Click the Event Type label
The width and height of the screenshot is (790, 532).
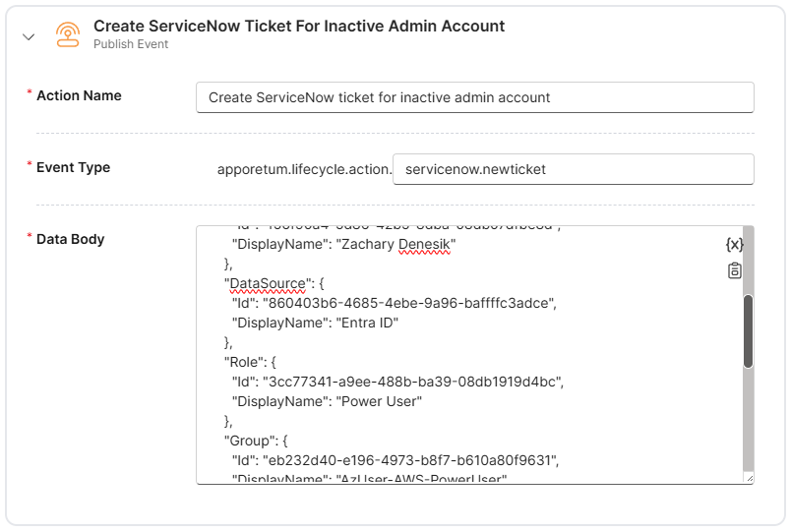[x=73, y=167]
